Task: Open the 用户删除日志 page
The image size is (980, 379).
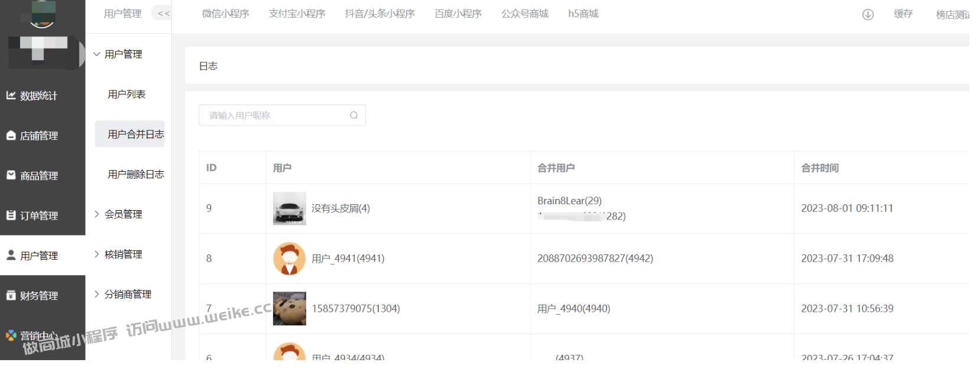Action: (136, 174)
